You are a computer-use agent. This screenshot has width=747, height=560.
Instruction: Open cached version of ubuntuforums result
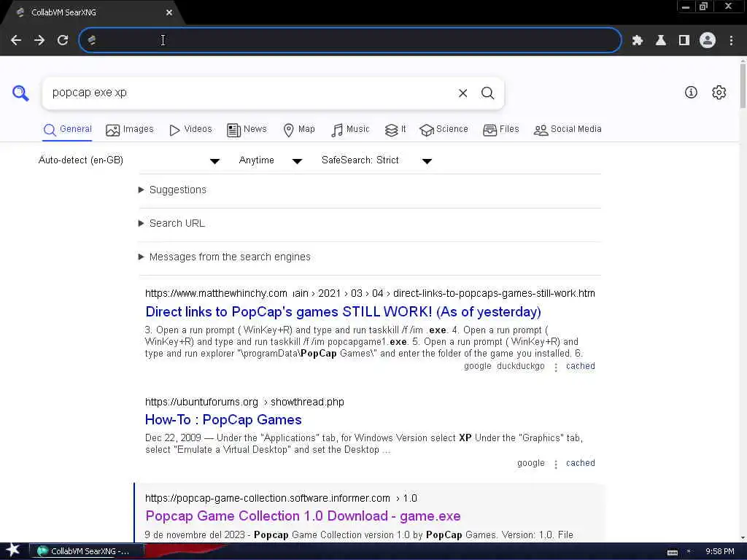coord(580,463)
